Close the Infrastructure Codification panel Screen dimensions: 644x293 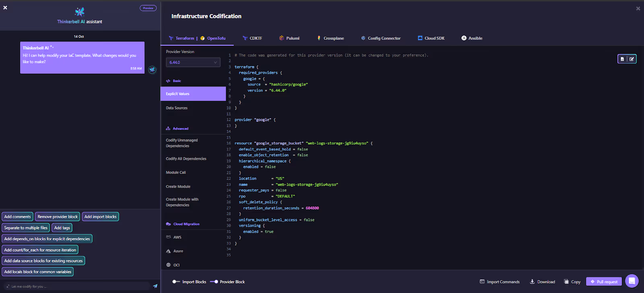click(x=638, y=8)
